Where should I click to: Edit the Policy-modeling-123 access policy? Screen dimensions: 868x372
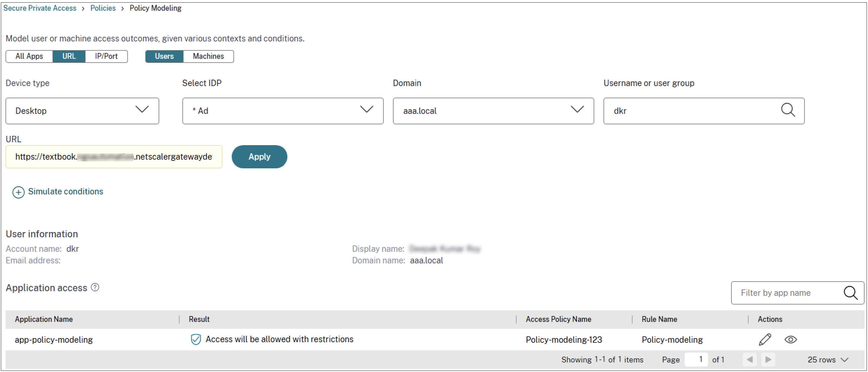click(x=765, y=339)
